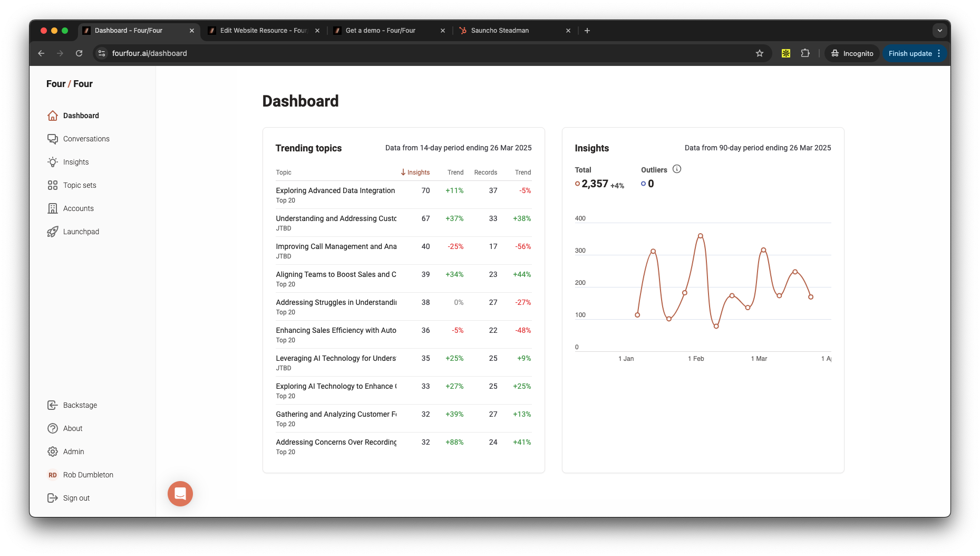
Task: Open the Admin gear settings
Action: click(x=53, y=452)
